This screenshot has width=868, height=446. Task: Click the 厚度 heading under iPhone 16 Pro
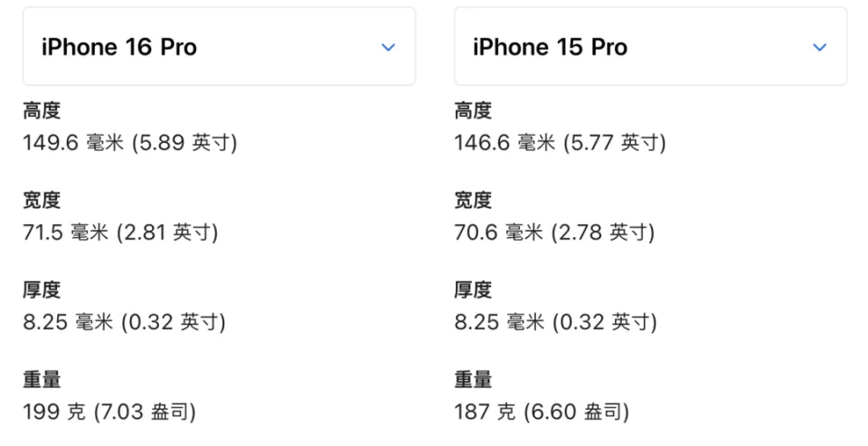[42, 290]
